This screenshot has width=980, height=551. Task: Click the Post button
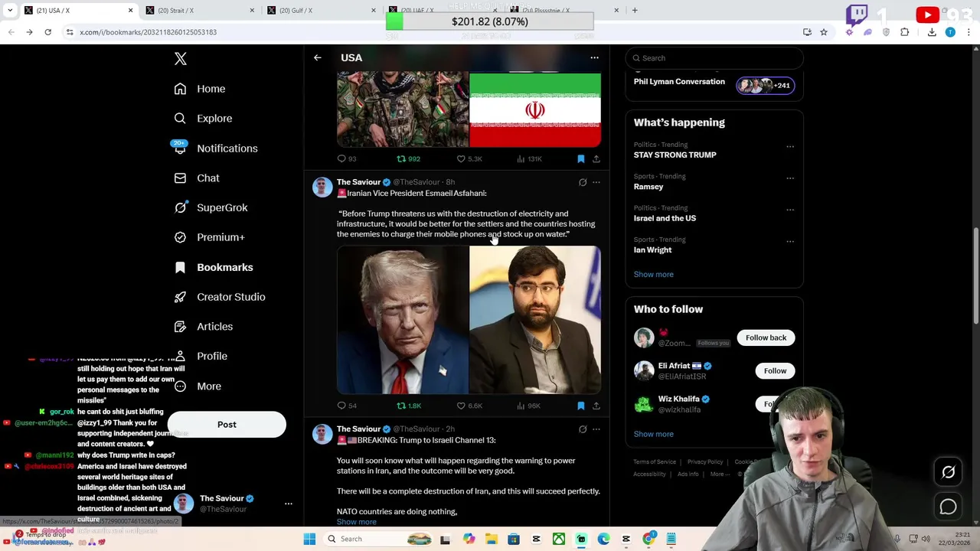coord(227,425)
